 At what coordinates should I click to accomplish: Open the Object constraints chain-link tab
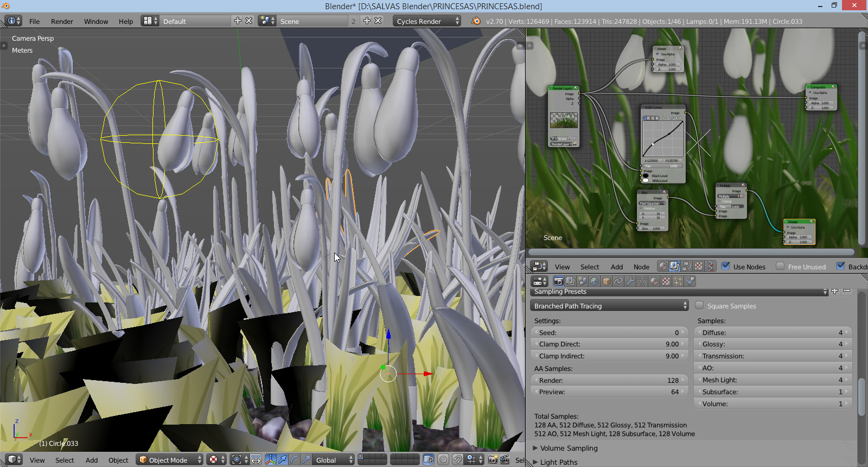(x=618, y=281)
